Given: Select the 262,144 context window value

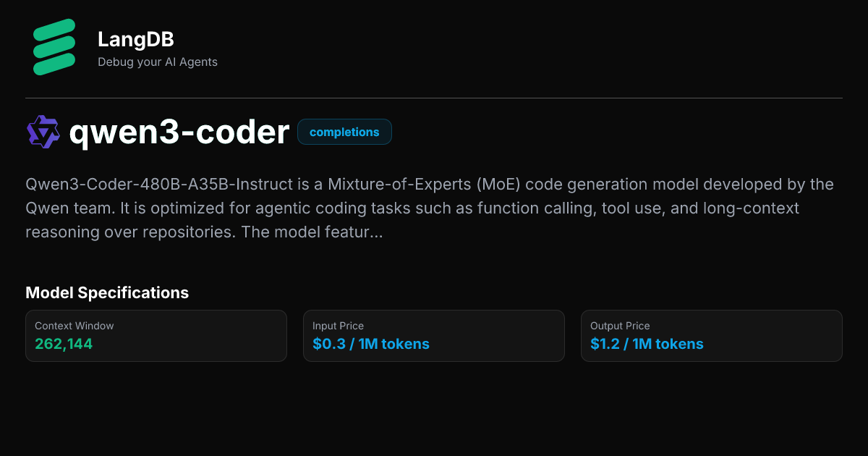Looking at the screenshot, I should coord(64,344).
